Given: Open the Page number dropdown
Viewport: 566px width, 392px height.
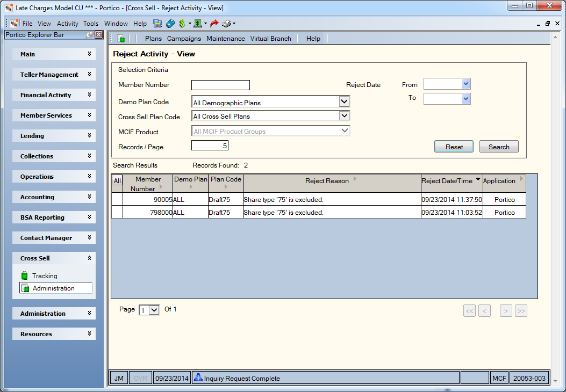Looking at the screenshot, I should (x=154, y=310).
